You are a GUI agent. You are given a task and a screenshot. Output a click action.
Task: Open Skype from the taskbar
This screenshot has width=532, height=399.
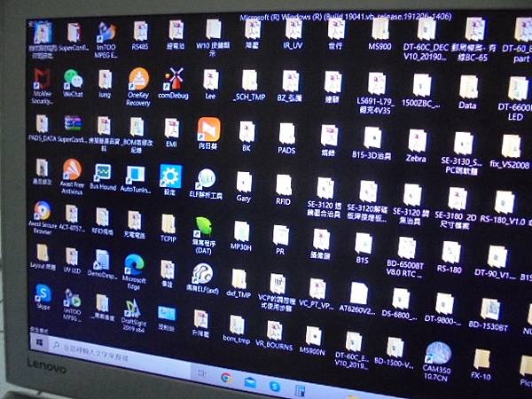point(275,386)
